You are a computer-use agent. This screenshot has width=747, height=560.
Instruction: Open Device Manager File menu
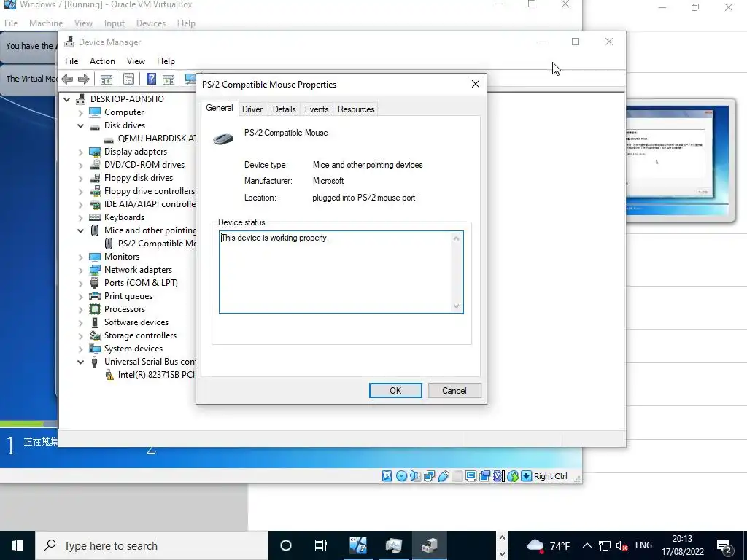coord(71,61)
